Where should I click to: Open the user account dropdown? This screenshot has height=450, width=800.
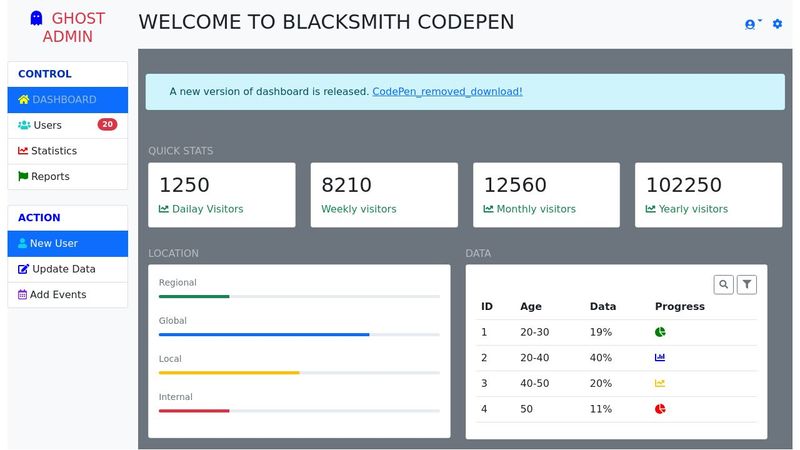pyautogui.click(x=753, y=24)
